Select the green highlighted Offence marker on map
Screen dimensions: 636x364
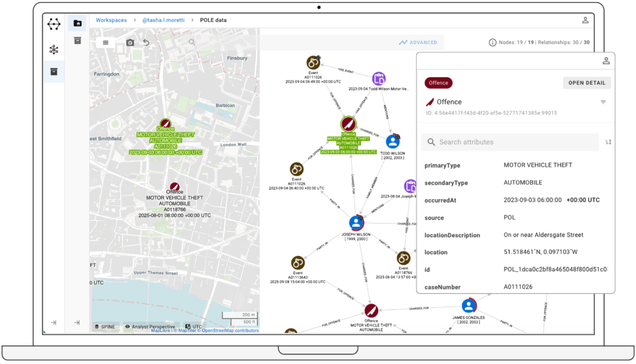pos(165,124)
